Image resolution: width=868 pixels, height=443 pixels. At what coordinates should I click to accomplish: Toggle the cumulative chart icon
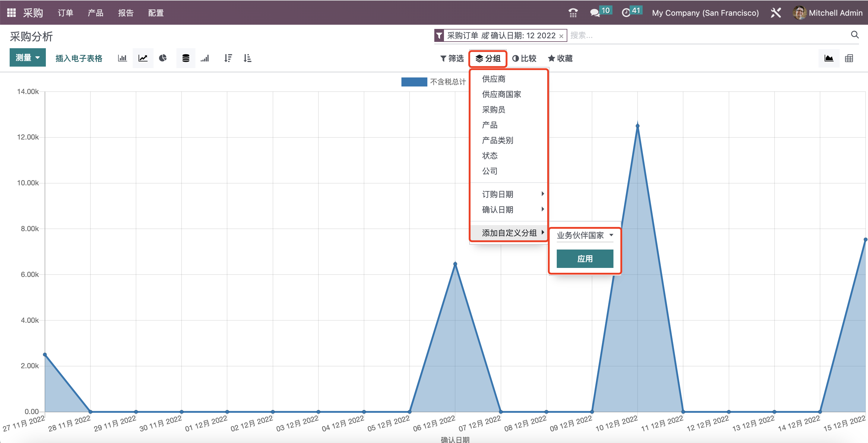[x=204, y=58]
